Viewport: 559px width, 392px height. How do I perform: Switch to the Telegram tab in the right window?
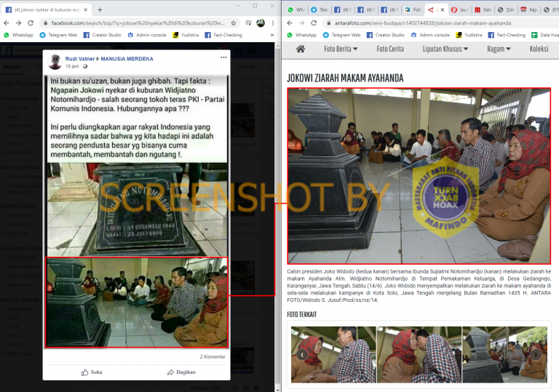(x=319, y=9)
